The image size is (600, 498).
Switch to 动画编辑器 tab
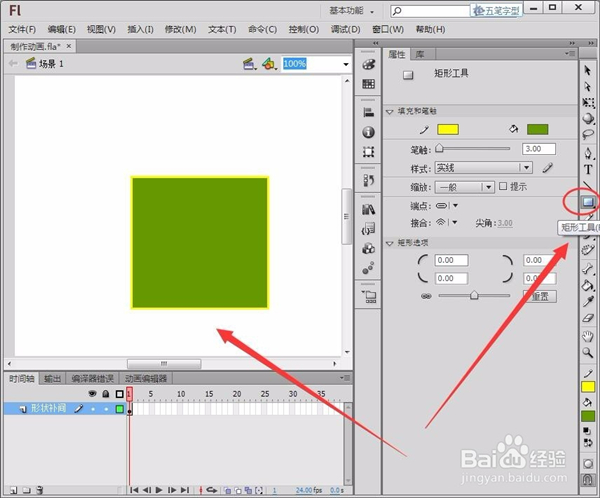(x=146, y=379)
